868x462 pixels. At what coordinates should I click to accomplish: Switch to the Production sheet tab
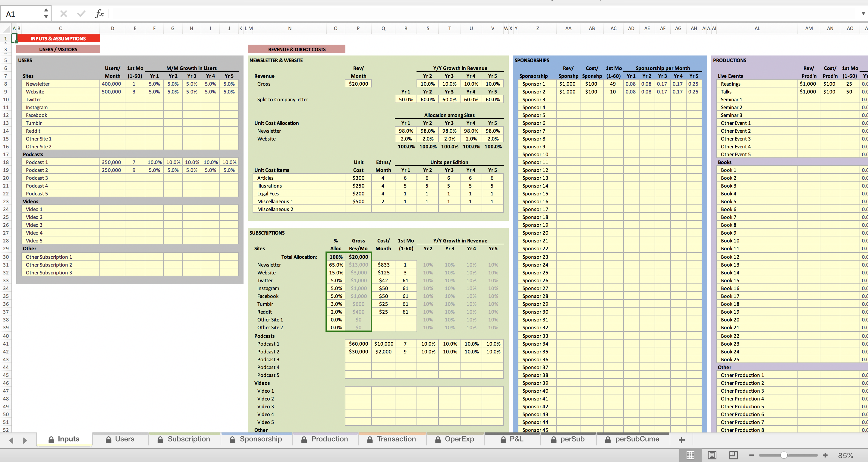tap(325, 439)
